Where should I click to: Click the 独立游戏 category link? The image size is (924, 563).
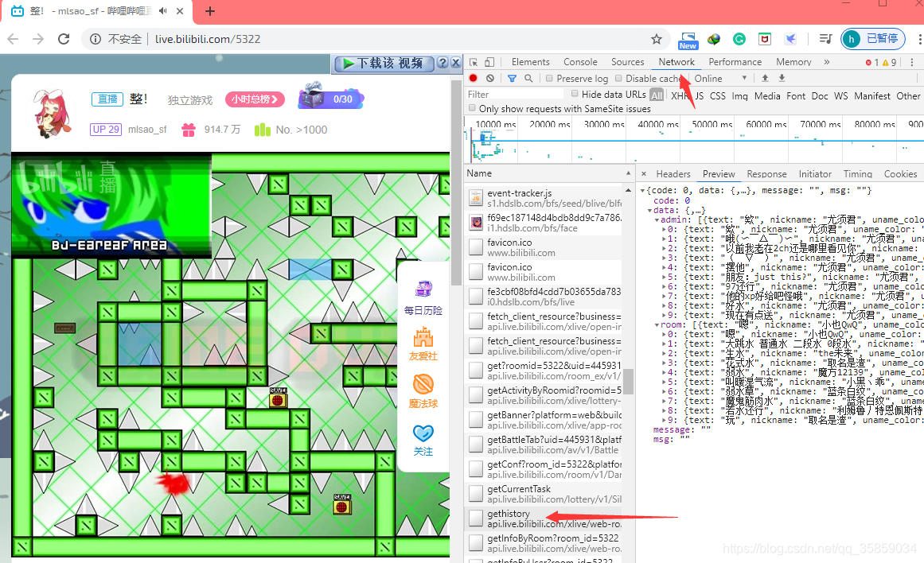point(189,100)
